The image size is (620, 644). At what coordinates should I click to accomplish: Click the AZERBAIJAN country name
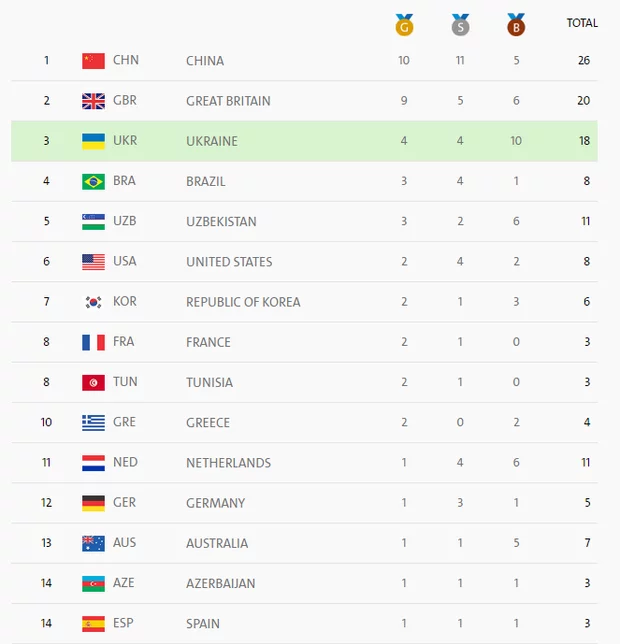point(220,583)
